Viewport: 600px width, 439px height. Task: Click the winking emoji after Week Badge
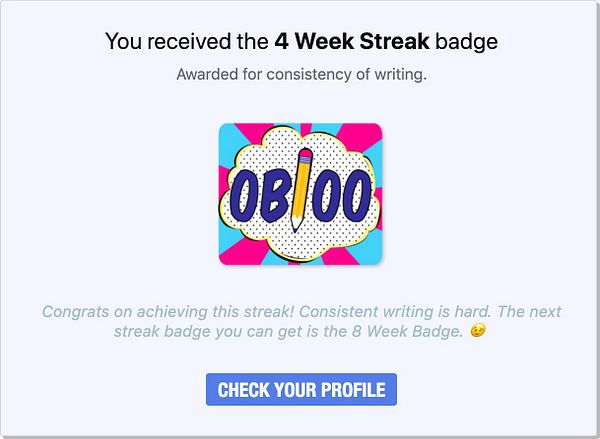click(478, 331)
